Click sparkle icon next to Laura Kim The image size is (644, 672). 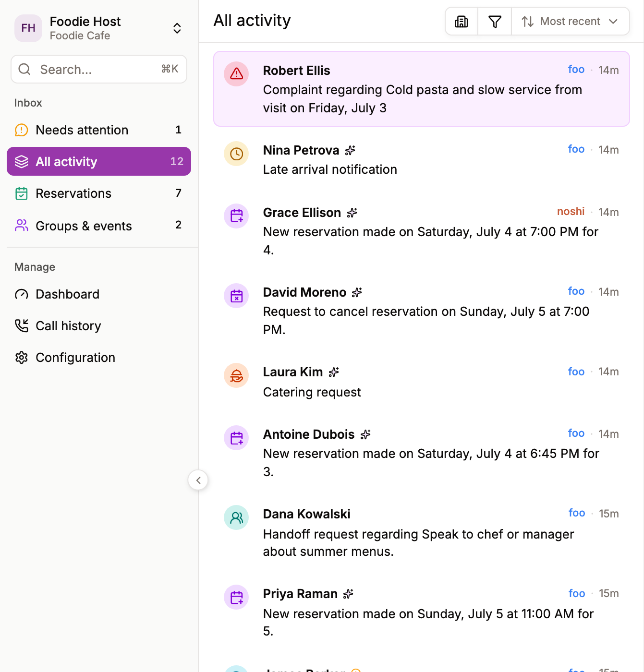tap(334, 372)
